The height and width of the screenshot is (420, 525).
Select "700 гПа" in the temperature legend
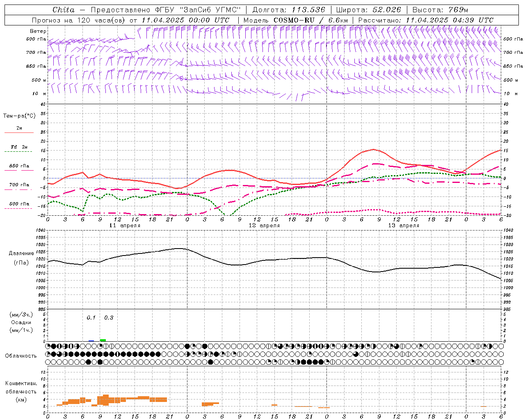pyautogui.click(x=19, y=185)
